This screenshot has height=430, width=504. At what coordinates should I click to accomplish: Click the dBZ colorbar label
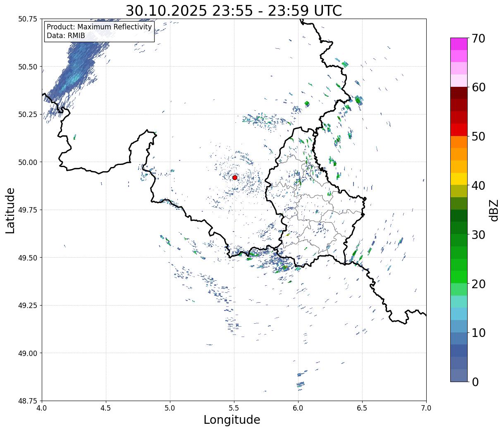tap(494, 210)
